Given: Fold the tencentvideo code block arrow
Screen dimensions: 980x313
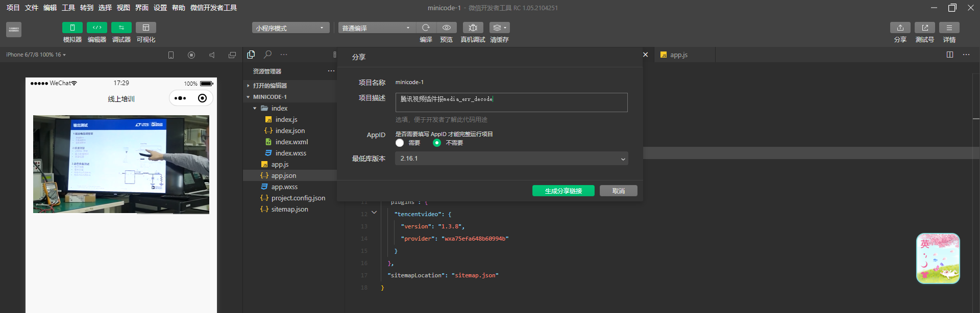Looking at the screenshot, I should click(374, 213).
